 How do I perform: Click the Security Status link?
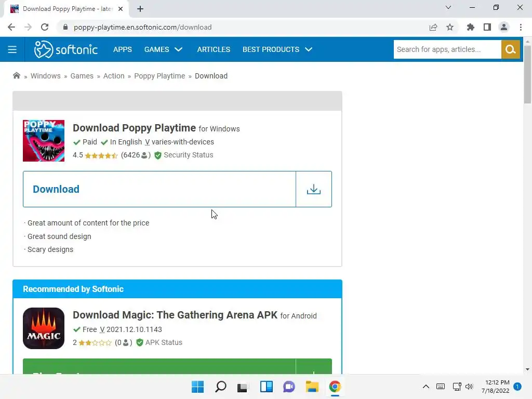coord(188,155)
